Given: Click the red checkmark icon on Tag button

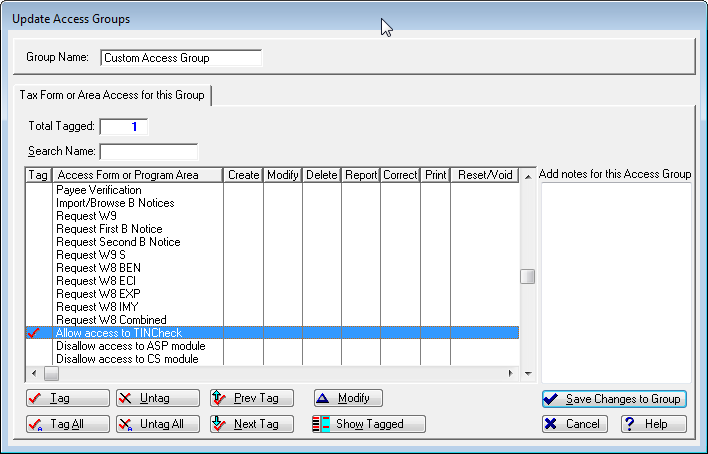Looking at the screenshot, I should (x=35, y=398).
